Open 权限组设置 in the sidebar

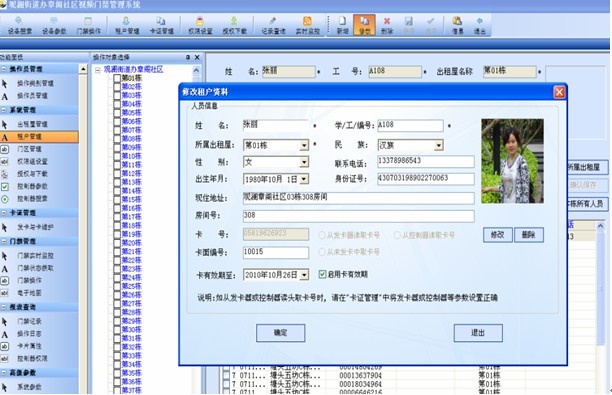[x=32, y=161]
